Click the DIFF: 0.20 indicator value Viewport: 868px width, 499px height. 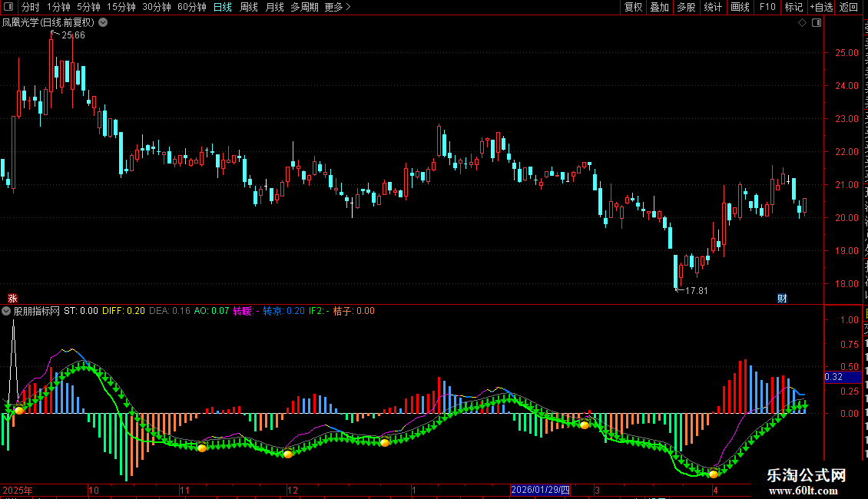[124, 311]
